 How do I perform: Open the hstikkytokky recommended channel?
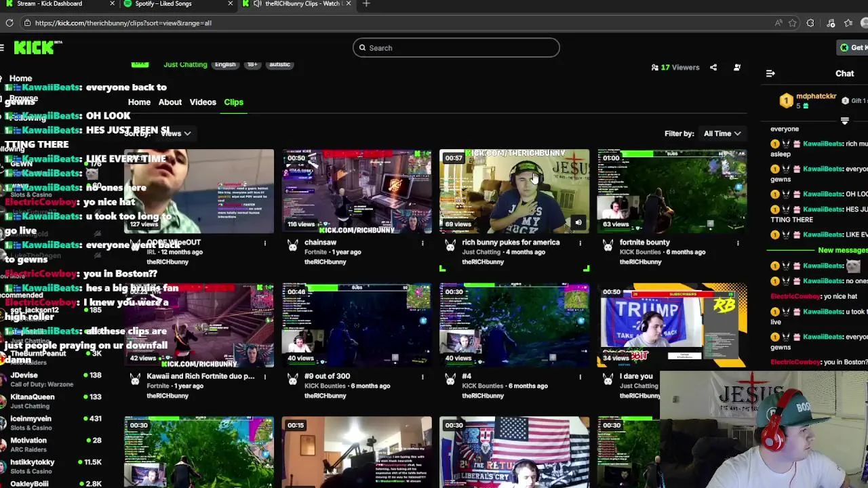(x=51, y=466)
